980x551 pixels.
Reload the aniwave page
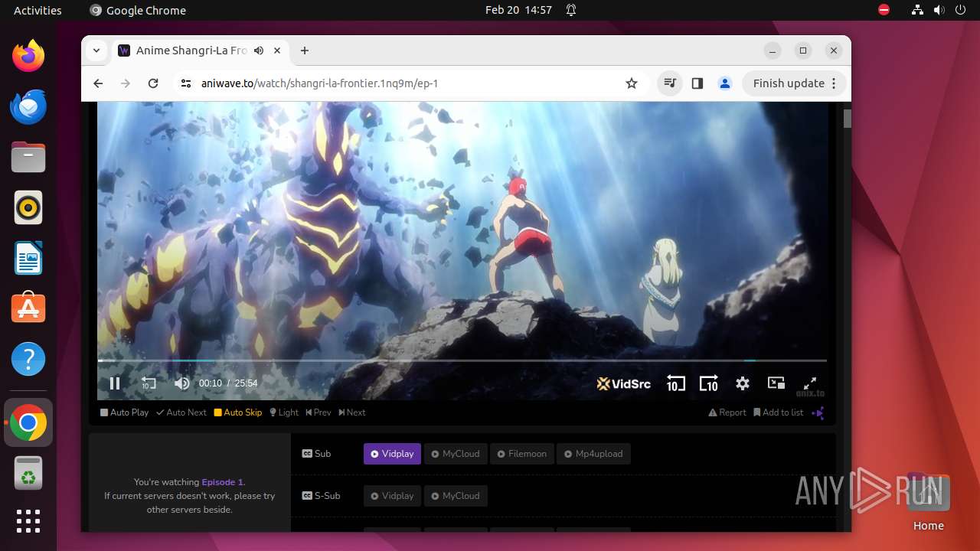[153, 83]
